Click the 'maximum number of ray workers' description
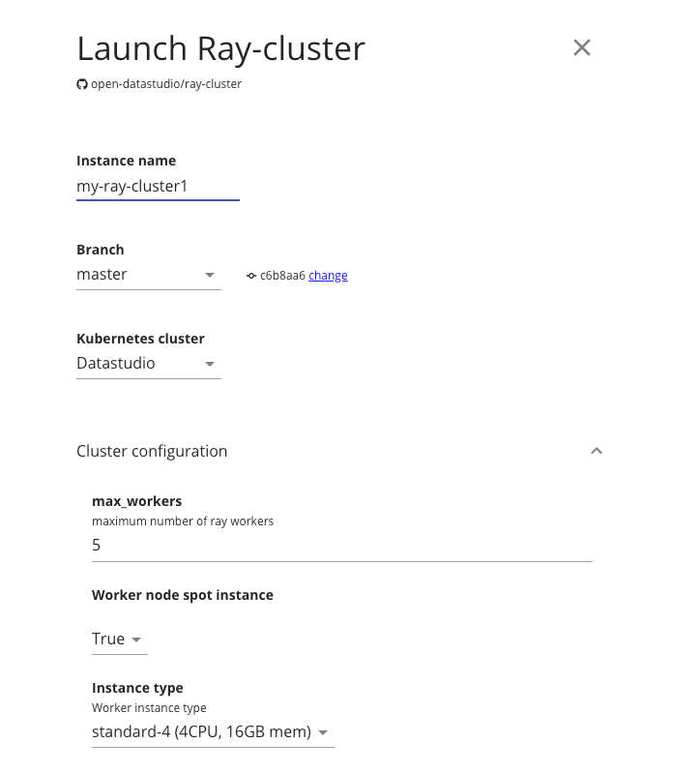The width and height of the screenshot is (700, 773). point(183,521)
